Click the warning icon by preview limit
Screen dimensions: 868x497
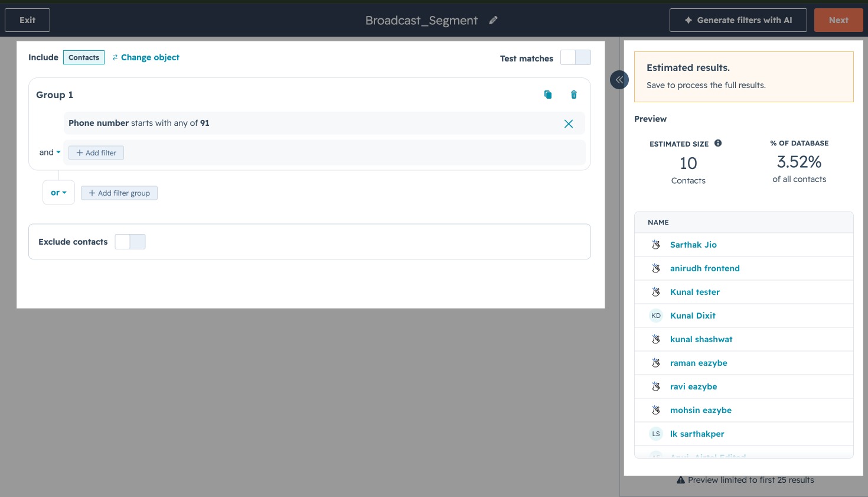(x=681, y=480)
